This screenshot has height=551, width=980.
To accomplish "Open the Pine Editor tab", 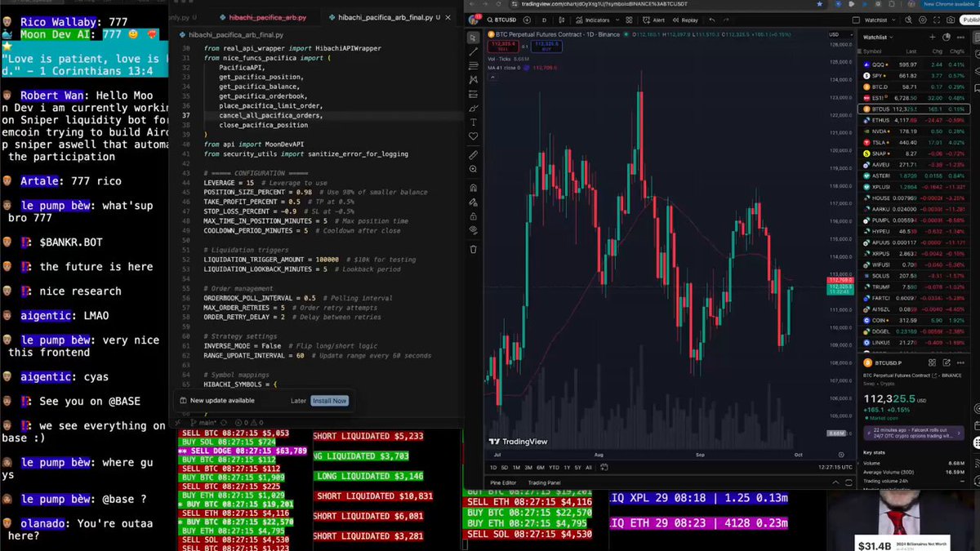I will point(503,482).
